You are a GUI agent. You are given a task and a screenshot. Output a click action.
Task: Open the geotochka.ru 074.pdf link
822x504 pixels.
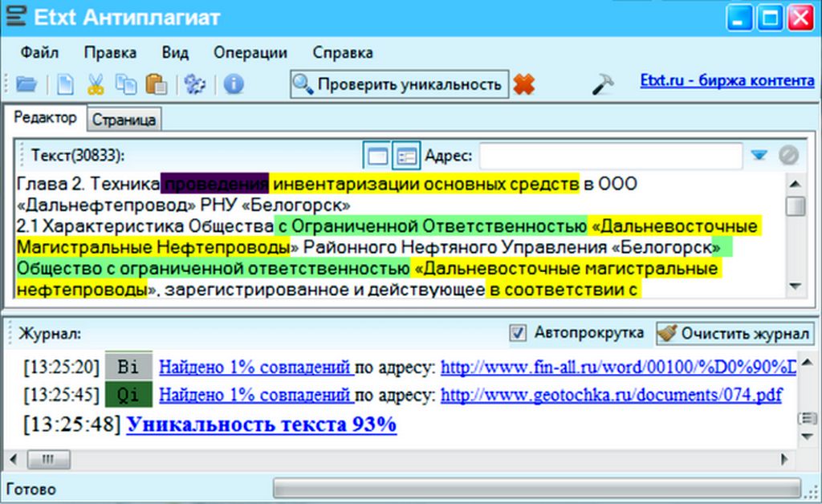611,395
